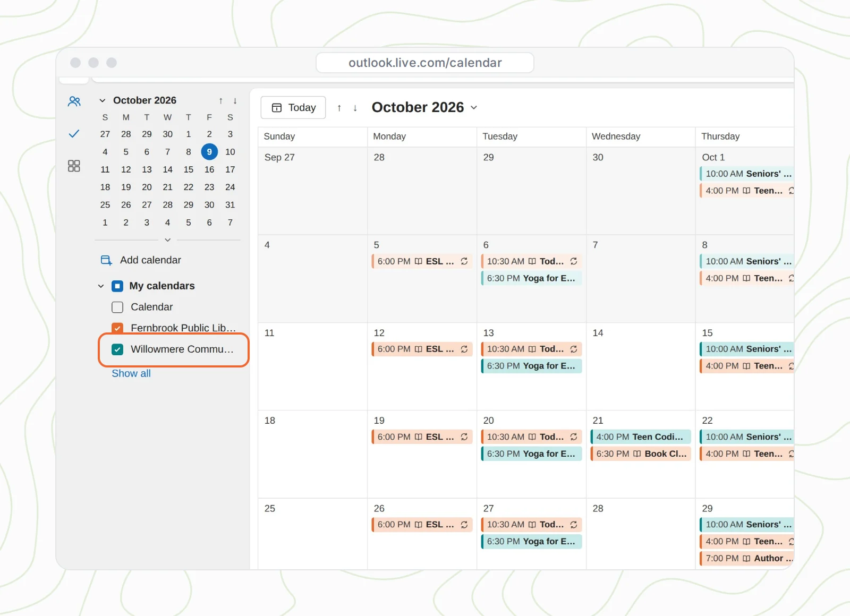Image resolution: width=850 pixels, height=616 pixels.
Task: Jump to Today in calendar
Action: coord(293,108)
